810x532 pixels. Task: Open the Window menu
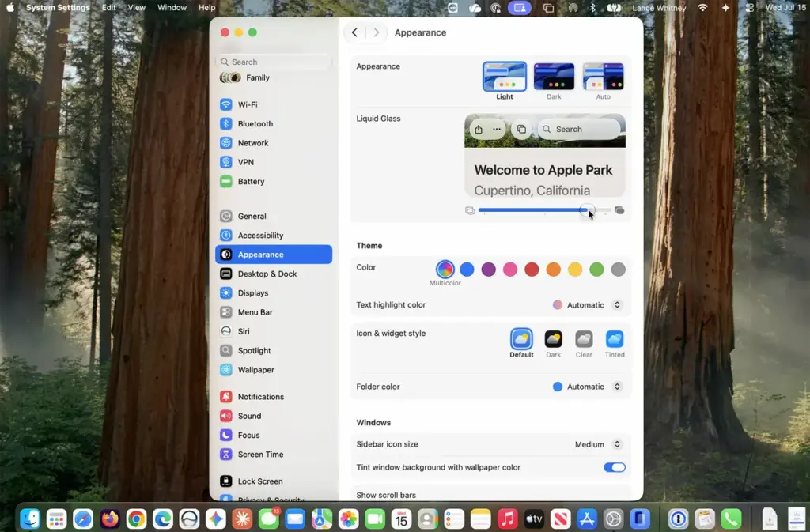point(172,8)
